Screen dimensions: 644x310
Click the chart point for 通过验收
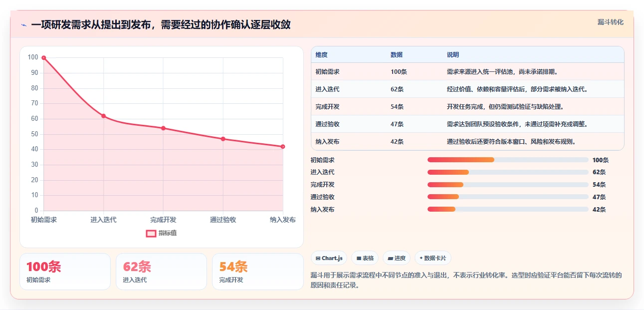pos(223,139)
